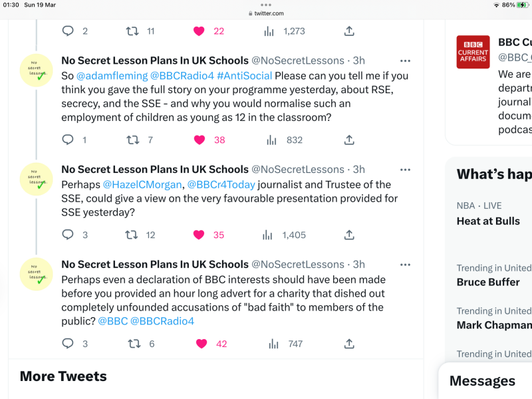Expand the Messages drawer
Image resolution: width=532 pixels, height=399 pixels.
tap(483, 381)
